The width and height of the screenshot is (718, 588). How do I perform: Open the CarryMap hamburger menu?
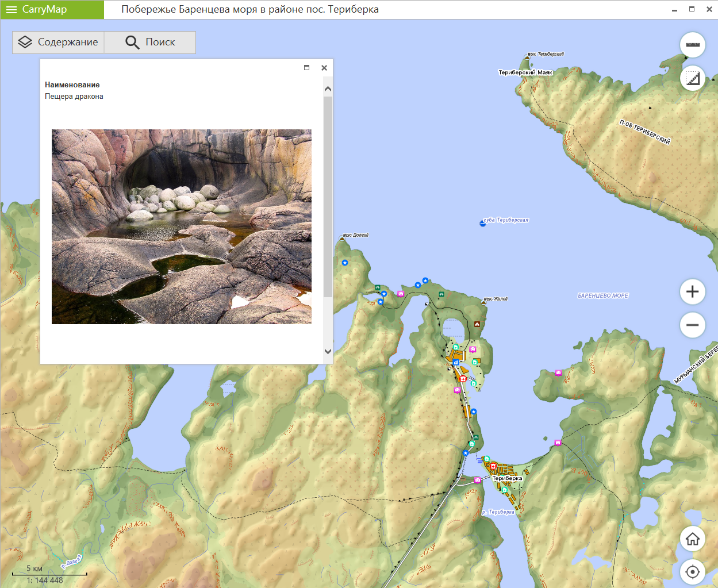point(11,10)
